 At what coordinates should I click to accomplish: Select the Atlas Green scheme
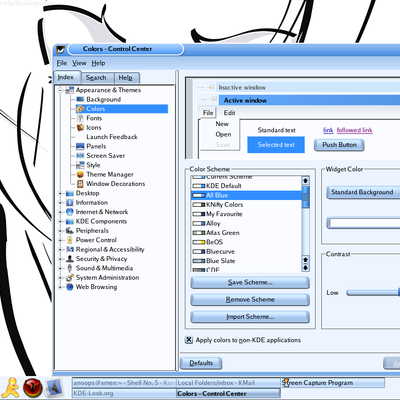[247, 233]
